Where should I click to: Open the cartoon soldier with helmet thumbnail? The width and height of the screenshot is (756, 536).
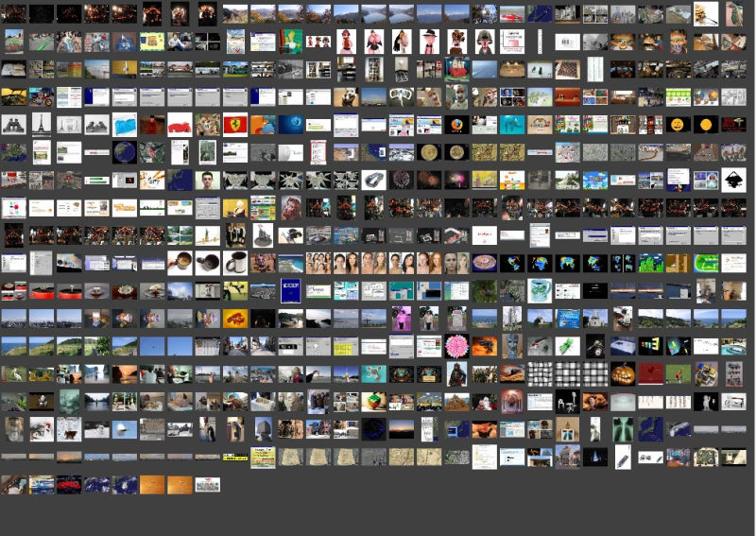pyautogui.click(x=484, y=42)
